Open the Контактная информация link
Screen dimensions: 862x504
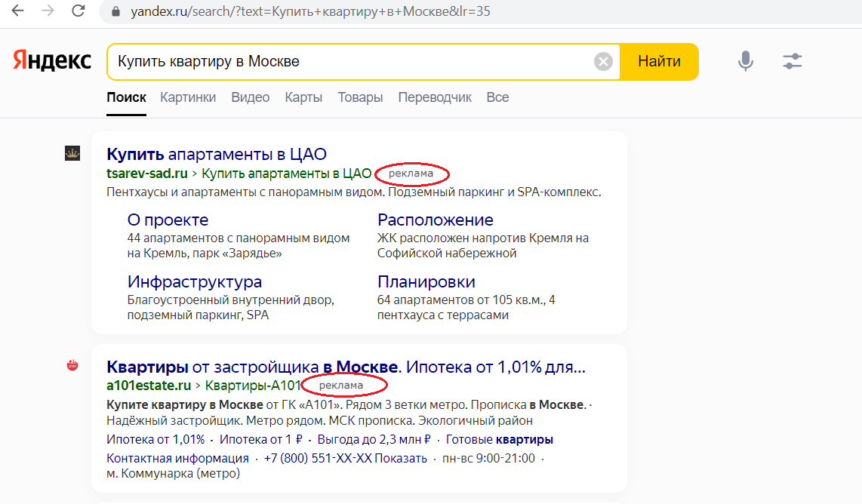[177, 459]
